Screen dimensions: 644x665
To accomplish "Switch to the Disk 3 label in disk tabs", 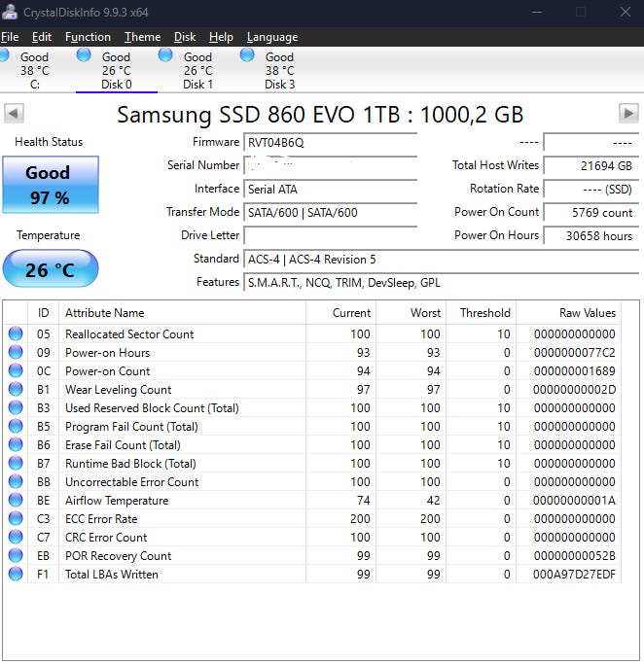I will click(x=279, y=85).
